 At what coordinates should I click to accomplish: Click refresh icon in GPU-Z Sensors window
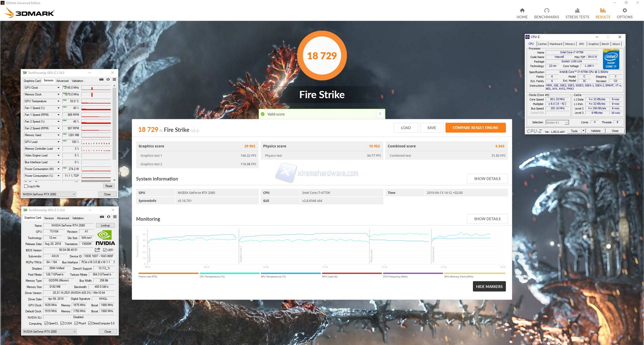point(108,80)
